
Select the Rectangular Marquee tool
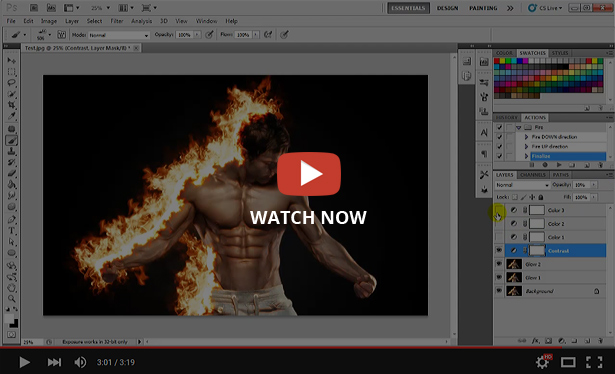(x=11, y=72)
